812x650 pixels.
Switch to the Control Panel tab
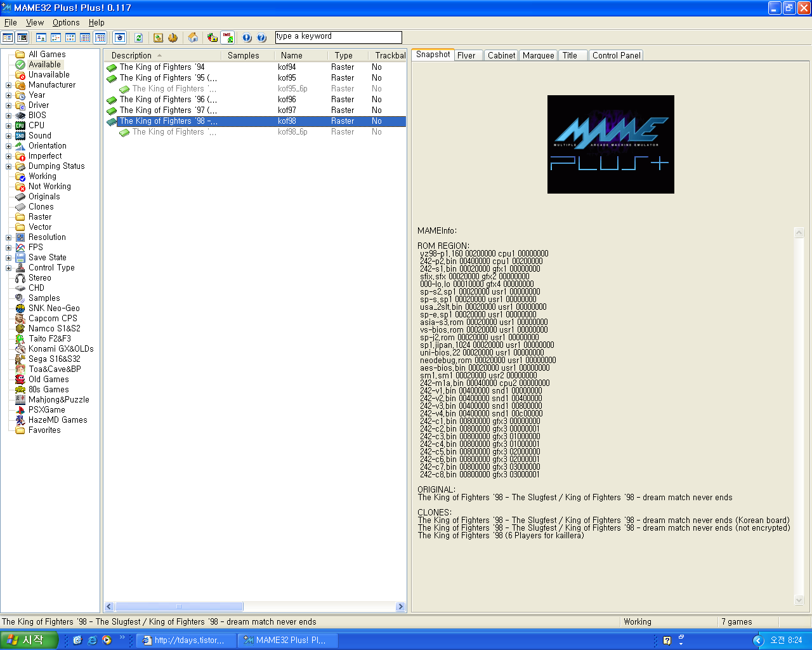pyautogui.click(x=616, y=55)
